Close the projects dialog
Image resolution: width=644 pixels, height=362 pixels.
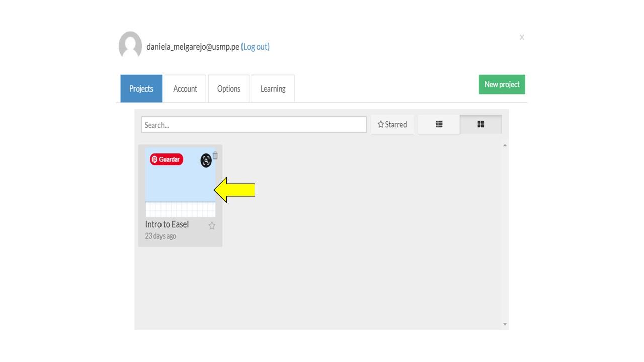[522, 37]
